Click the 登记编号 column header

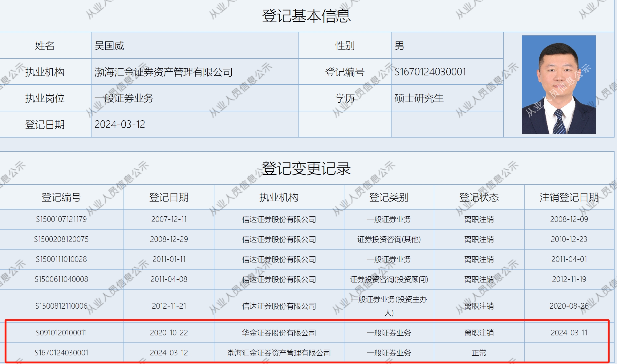(61, 197)
